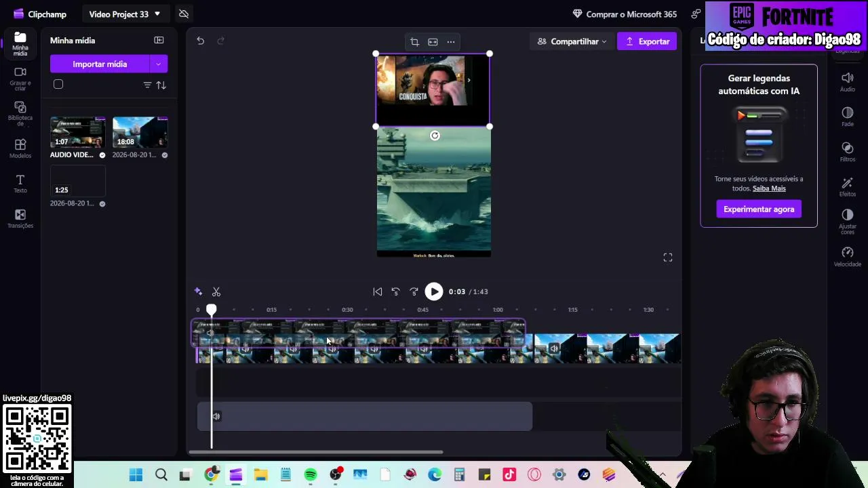Viewport: 868px width, 488px height.
Task: Open the Efeitos properties panel
Action: [848, 187]
